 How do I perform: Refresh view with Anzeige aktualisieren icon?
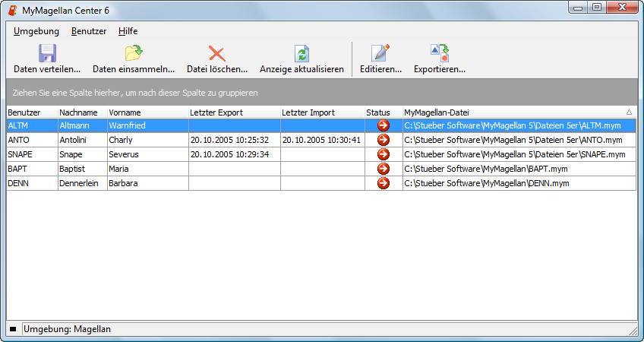pos(302,53)
